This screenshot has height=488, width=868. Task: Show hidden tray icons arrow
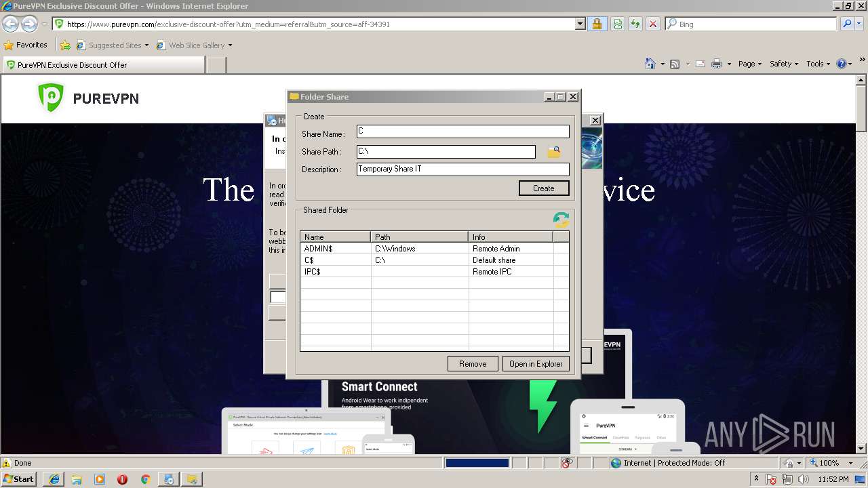756,479
